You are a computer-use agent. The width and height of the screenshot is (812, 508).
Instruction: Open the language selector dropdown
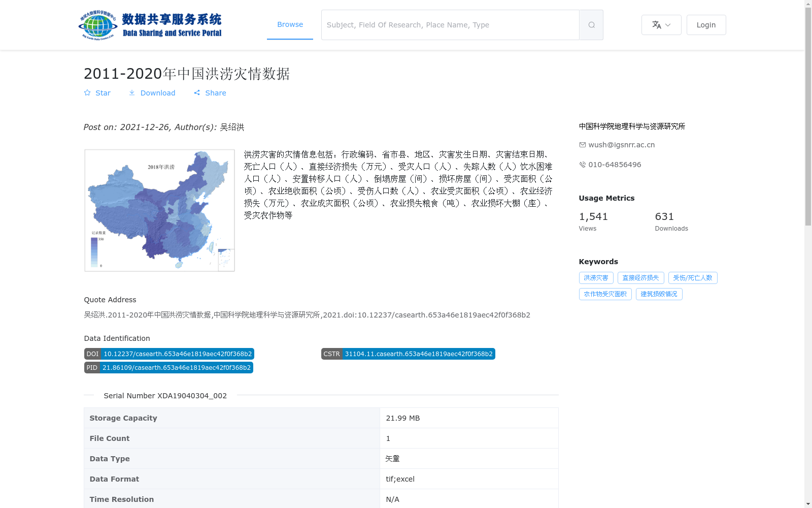pyautogui.click(x=661, y=24)
